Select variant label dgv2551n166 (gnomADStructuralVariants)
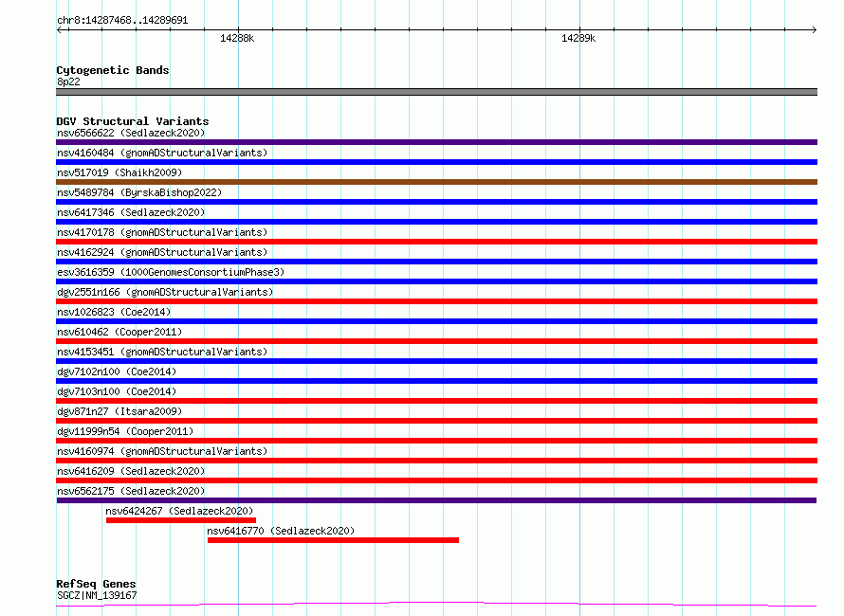Image resolution: width=844 pixels, height=616 pixels. point(165,292)
